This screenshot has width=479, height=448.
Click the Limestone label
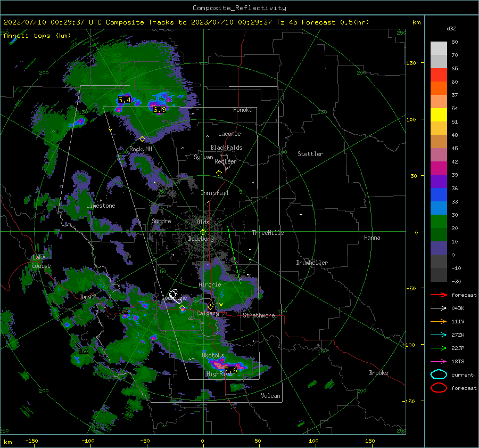pyautogui.click(x=101, y=206)
